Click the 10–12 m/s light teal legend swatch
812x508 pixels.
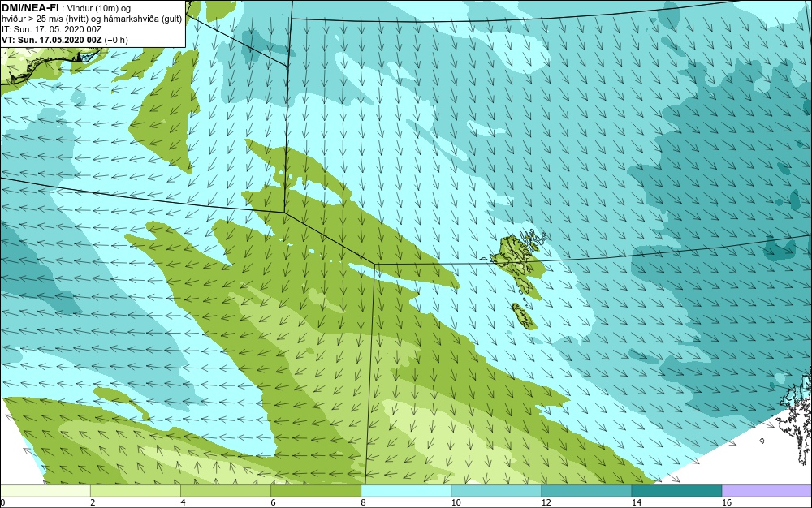(496, 490)
